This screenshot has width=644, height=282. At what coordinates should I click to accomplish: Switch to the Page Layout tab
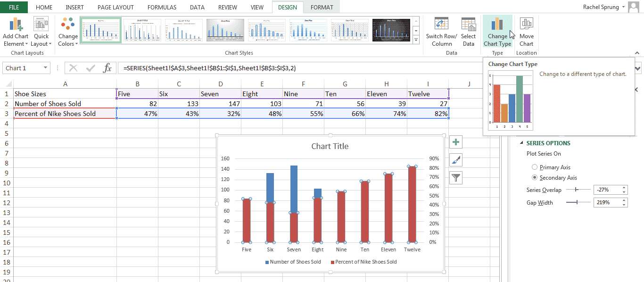pyautogui.click(x=116, y=7)
